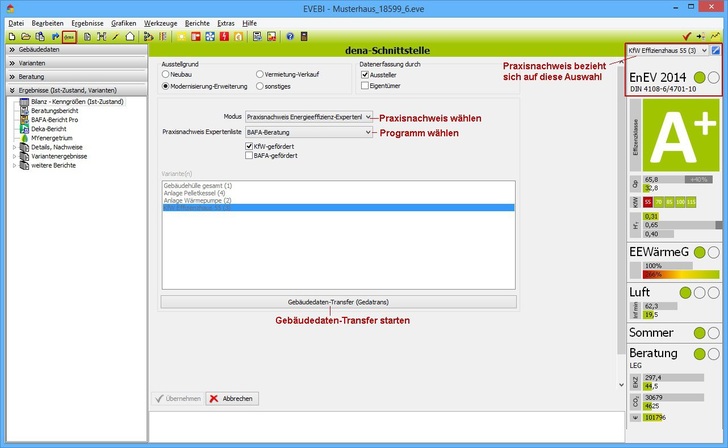Select the Neubau radio button
The width and height of the screenshot is (728, 448).
(x=166, y=74)
